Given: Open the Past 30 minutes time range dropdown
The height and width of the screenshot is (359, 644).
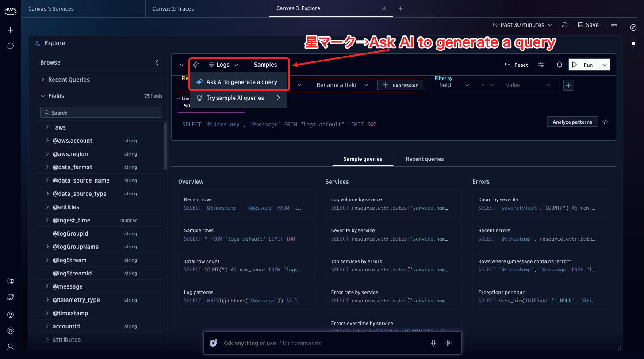Looking at the screenshot, I should [x=522, y=25].
